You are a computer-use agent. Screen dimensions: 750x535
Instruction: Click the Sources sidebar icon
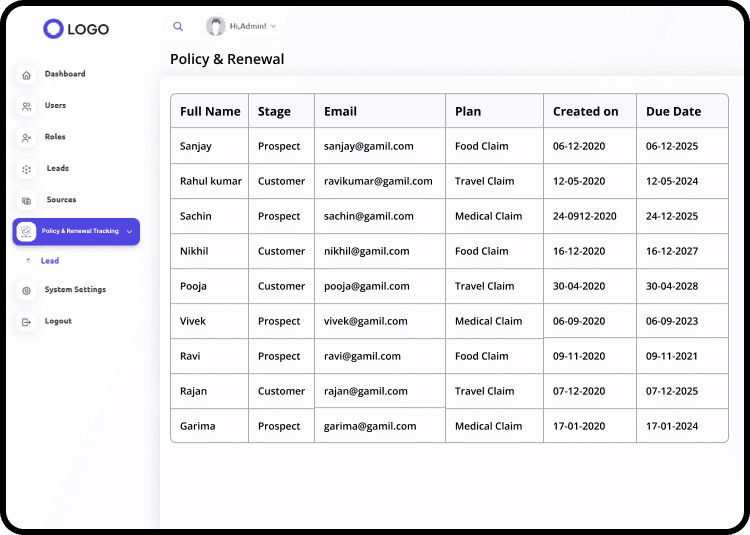point(26,201)
